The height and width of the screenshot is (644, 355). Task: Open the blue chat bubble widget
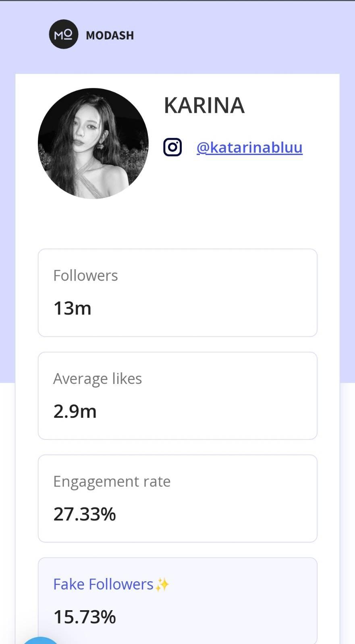(x=40, y=641)
